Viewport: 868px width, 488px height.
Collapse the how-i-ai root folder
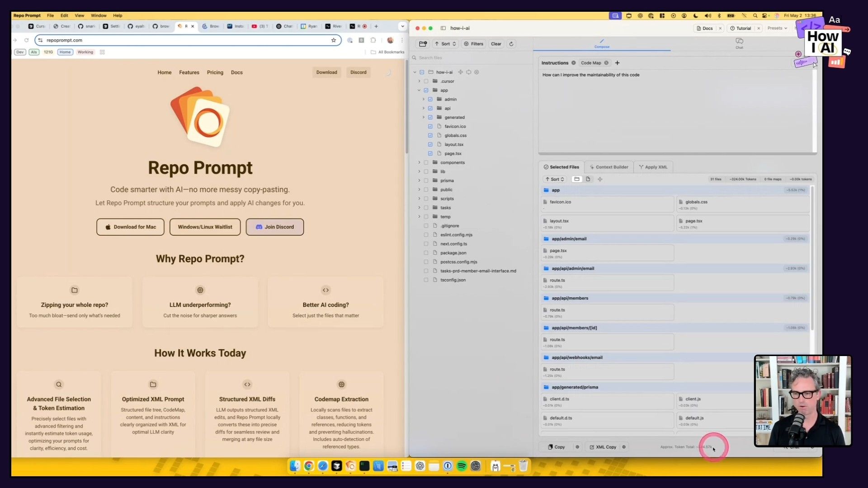click(415, 72)
